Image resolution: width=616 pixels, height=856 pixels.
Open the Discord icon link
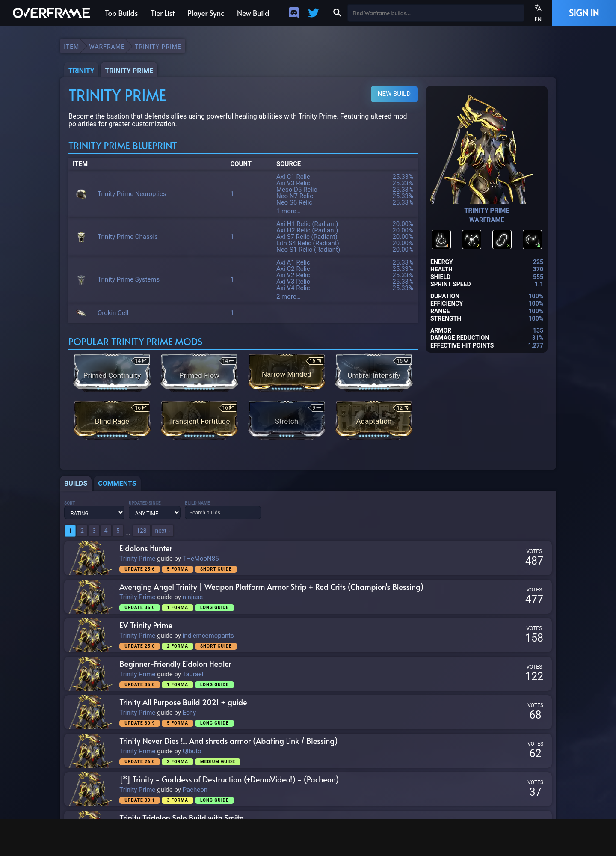(294, 13)
